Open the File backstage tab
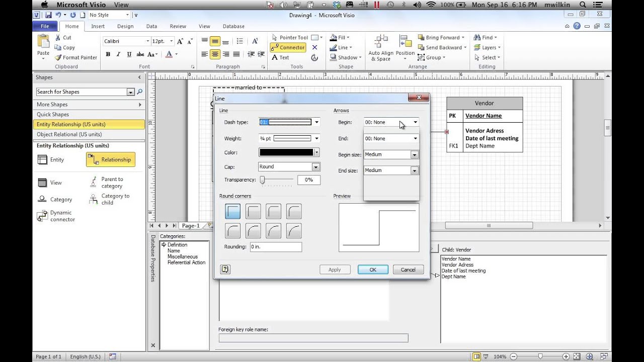Viewport: 644px width, 362px height. pos(45,26)
